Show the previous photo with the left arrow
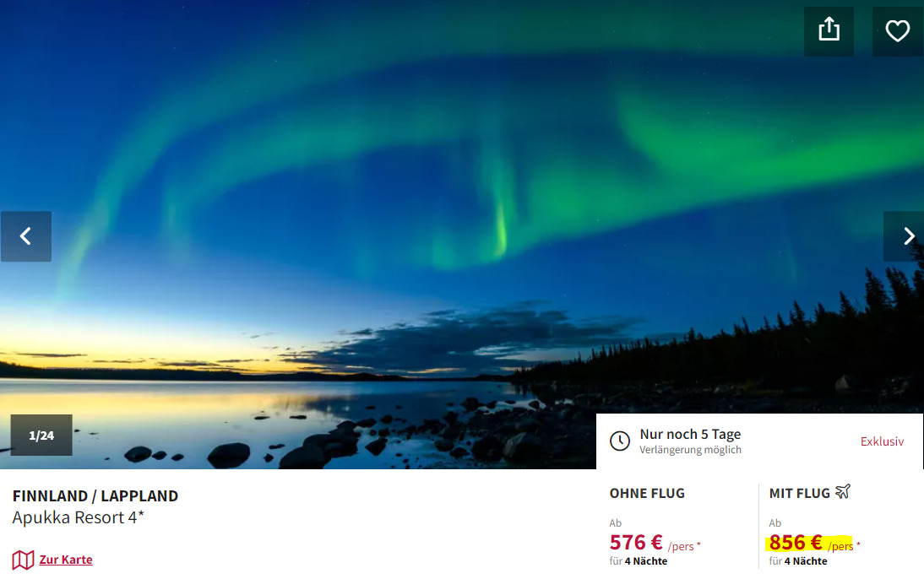924x579 pixels. (x=26, y=236)
